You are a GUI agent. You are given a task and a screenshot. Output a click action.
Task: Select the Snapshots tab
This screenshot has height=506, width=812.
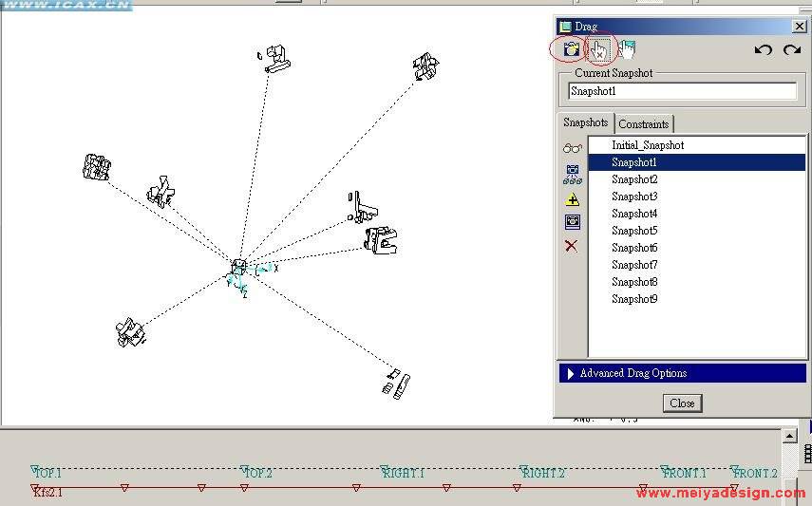click(585, 122)
